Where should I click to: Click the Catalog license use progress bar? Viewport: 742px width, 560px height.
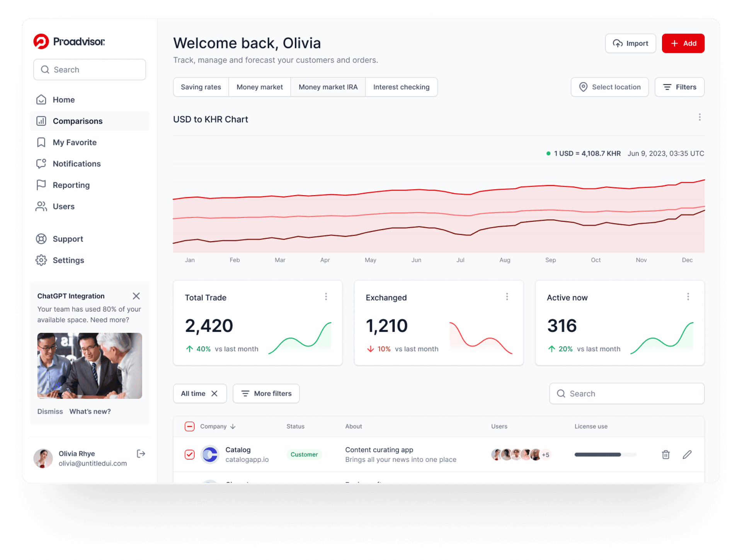coord(605,454)
